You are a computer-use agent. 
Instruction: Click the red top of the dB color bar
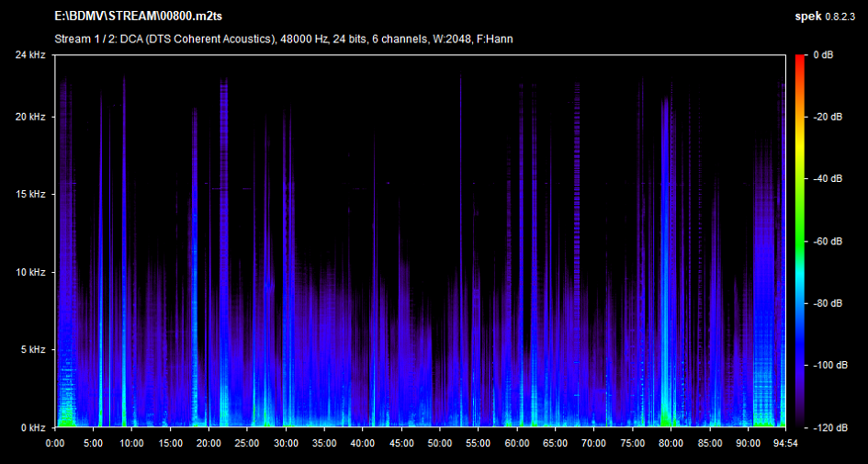[799, 61]
